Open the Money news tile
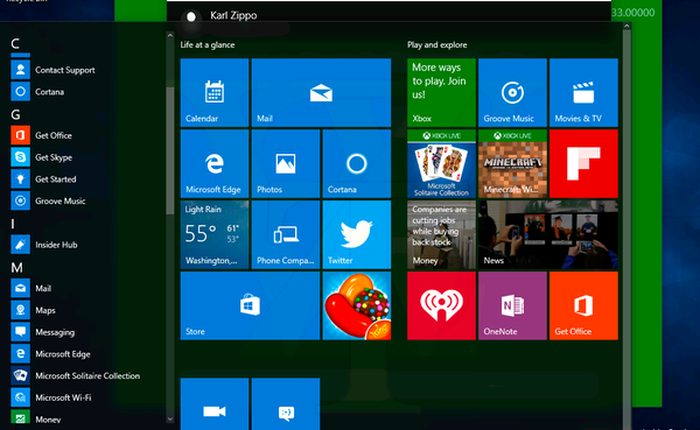The width and height of the screenshot is (700, 430). coord(441,234)
